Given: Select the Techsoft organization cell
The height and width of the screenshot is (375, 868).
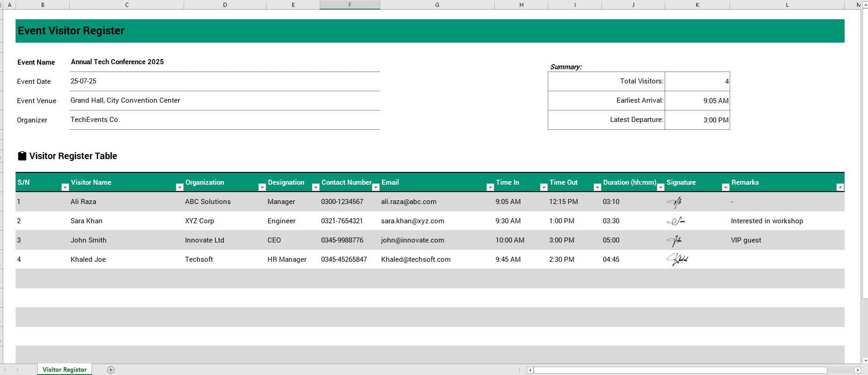Looking at the screenshot, I should point(225,259).
